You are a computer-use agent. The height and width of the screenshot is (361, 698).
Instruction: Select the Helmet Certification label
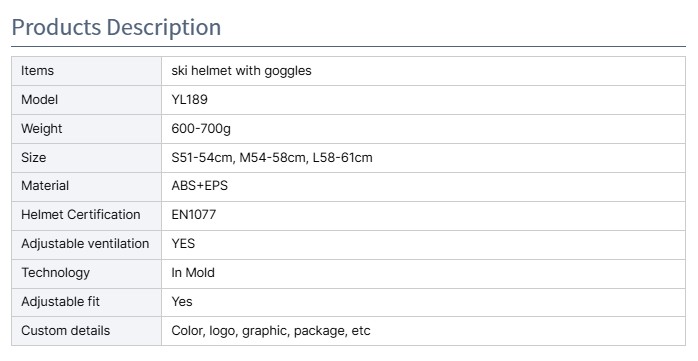click(81, 215)
